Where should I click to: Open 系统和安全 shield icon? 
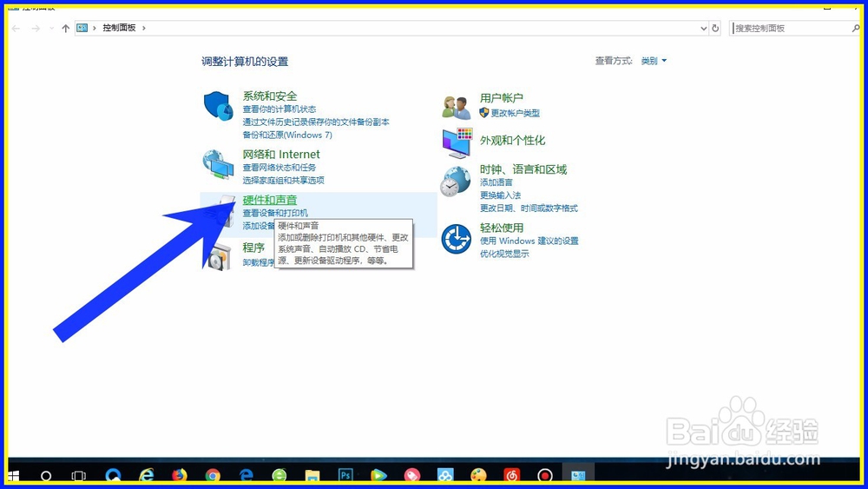[x=218, y=106]
